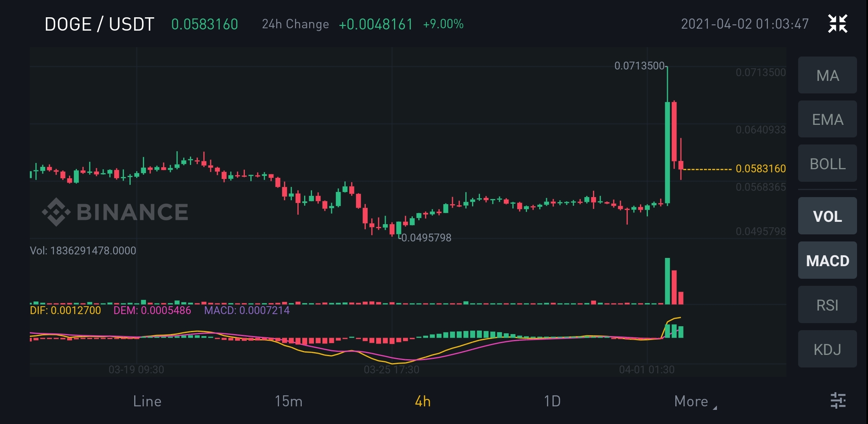Click the 0.0568365 price axis label

click(x=760, y=187)
